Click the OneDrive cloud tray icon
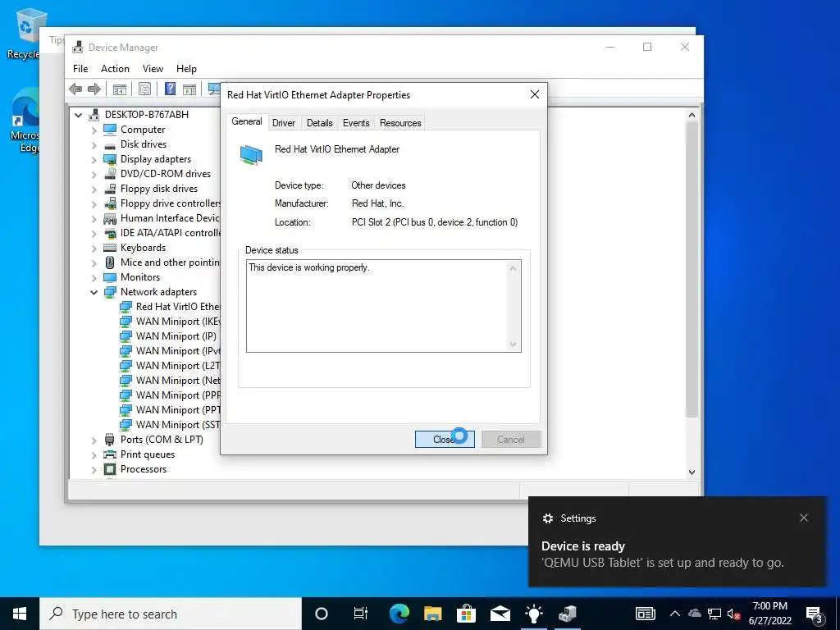Screen dimensions: 840x630 694,614
